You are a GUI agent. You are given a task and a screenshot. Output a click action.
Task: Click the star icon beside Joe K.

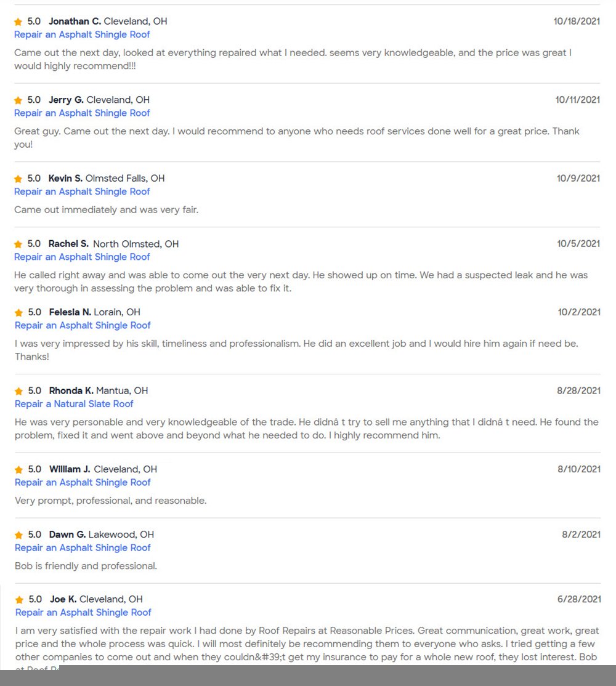pyautogui.click(x=20, y=600)
